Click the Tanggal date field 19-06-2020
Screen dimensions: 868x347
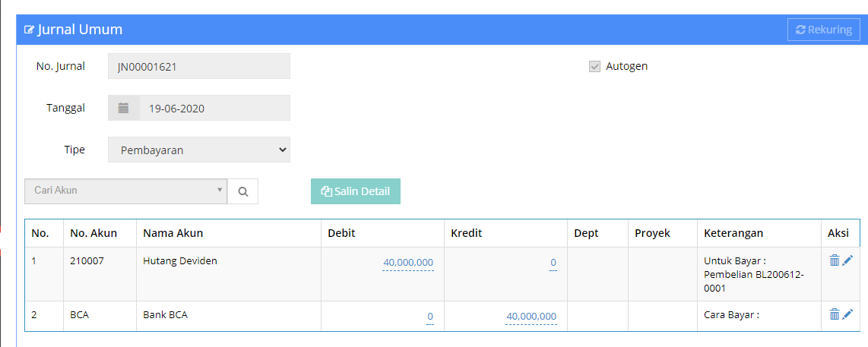coord(214,108)
